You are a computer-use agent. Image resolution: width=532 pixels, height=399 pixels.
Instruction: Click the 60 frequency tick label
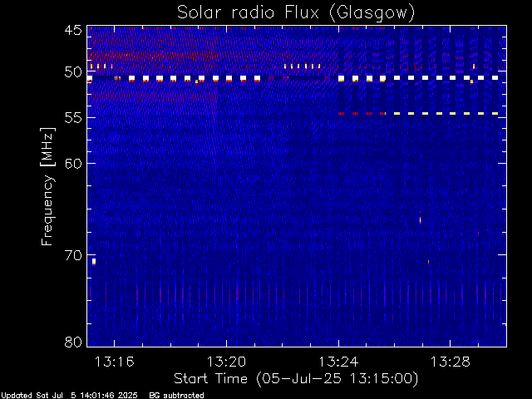pyautogui.click(x=73, y=163)
